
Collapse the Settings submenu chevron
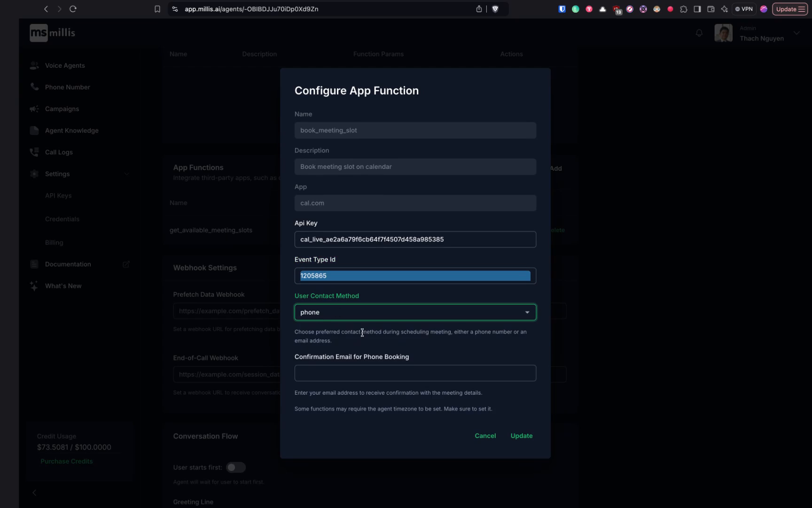pos(127,174)
